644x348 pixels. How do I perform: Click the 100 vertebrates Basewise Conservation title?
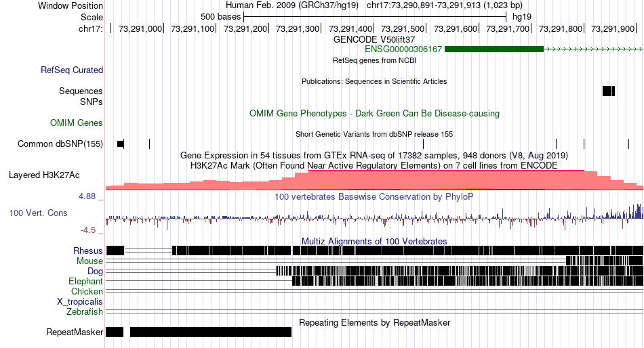click(x=374, y=196)
